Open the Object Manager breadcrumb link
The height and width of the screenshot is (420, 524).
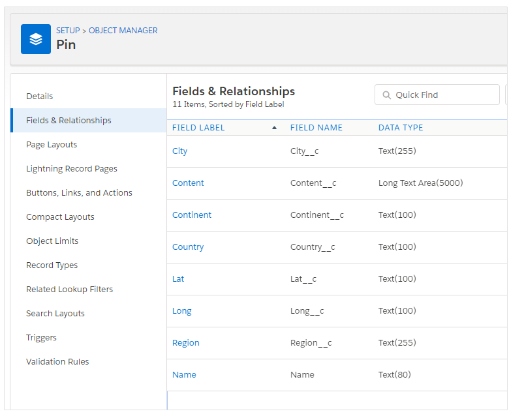point(123,31)
